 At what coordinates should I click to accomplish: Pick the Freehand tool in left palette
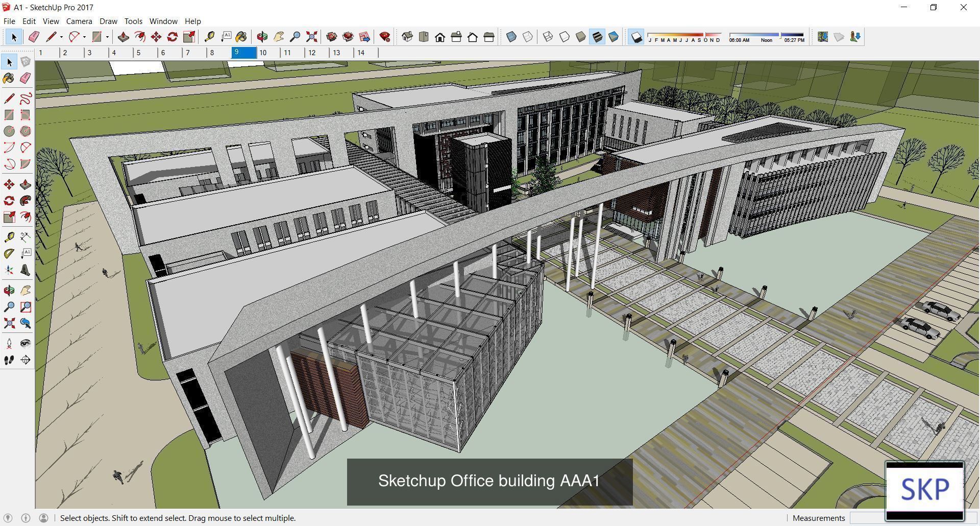[x=26, y=99]
